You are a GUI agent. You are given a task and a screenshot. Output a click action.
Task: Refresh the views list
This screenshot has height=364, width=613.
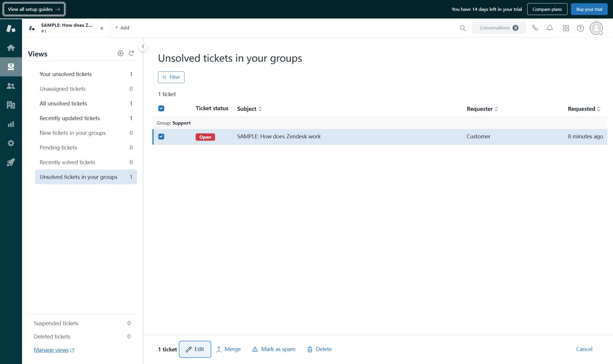131,53
